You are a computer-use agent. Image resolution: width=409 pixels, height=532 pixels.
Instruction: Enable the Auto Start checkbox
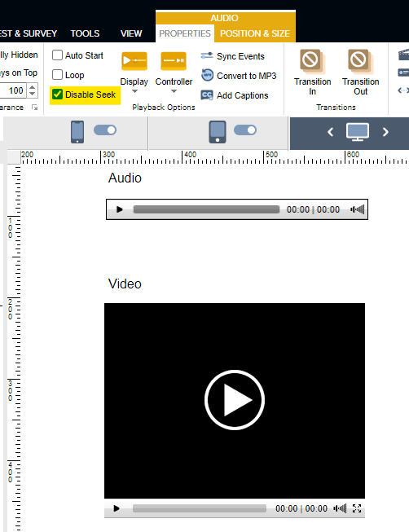[x=57, y=55]
